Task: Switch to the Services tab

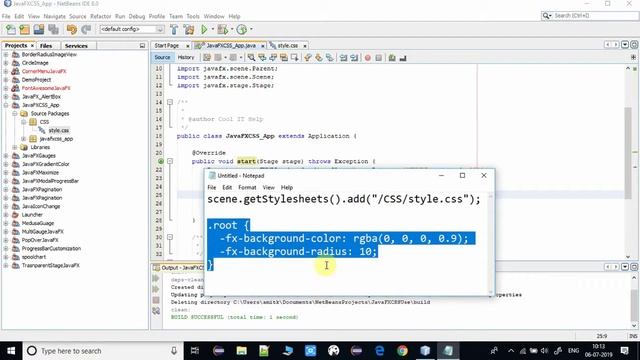Action: [x=76, y=46]
